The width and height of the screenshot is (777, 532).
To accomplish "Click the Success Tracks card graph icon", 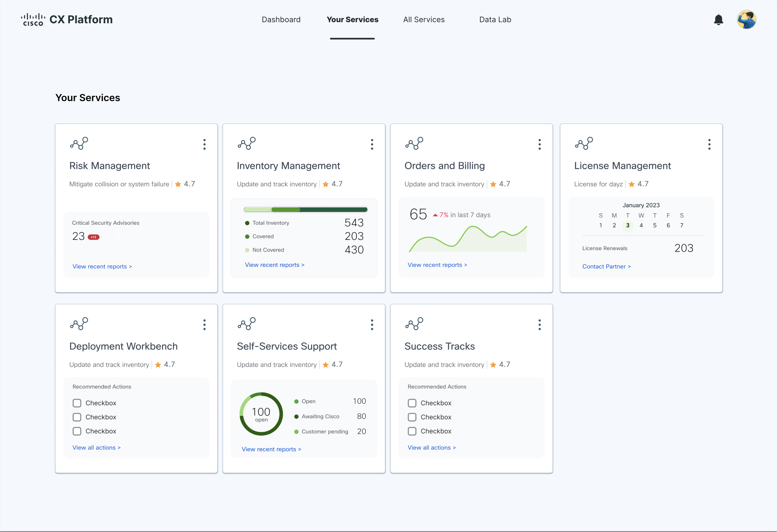I will (x=414, y=324).
